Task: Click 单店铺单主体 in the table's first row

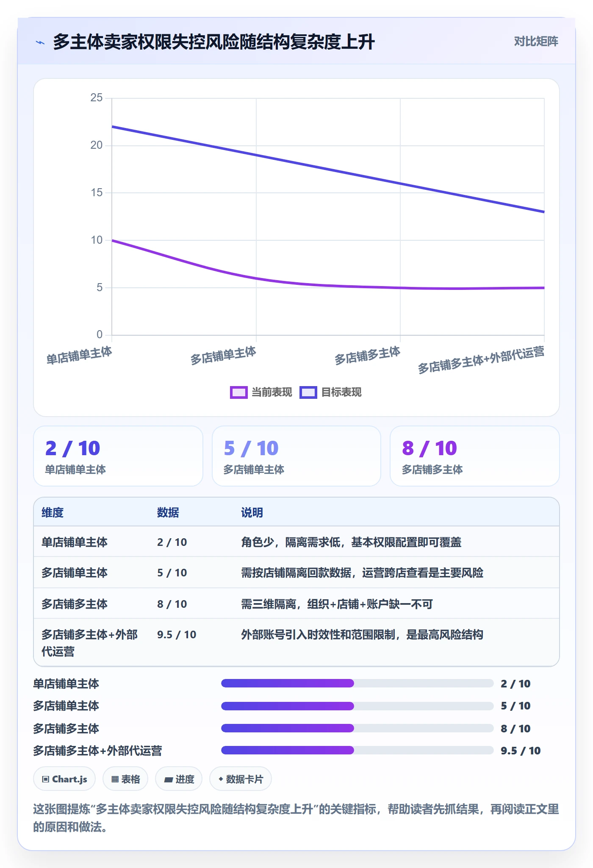Action: point(75,542)
